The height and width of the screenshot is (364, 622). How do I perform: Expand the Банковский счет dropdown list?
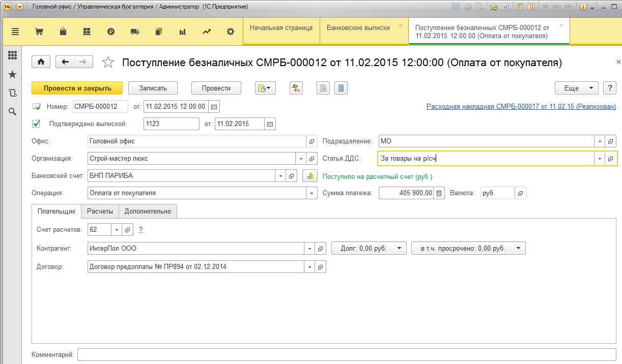[x=280, y=176]
